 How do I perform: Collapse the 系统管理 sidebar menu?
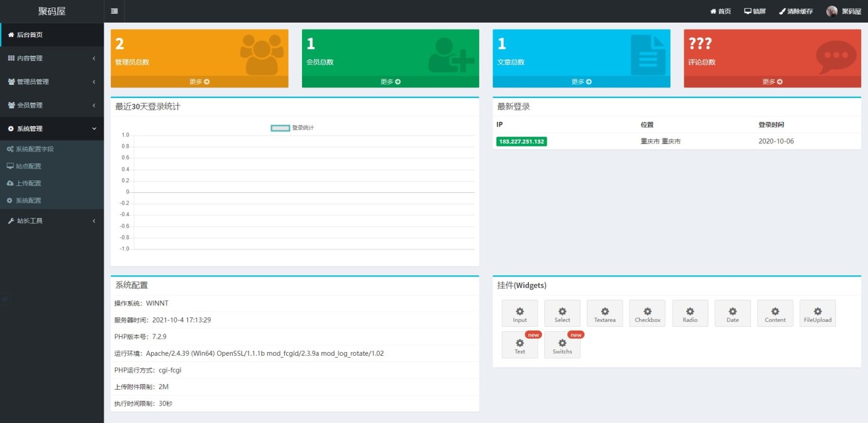click(x=52, y=129)
